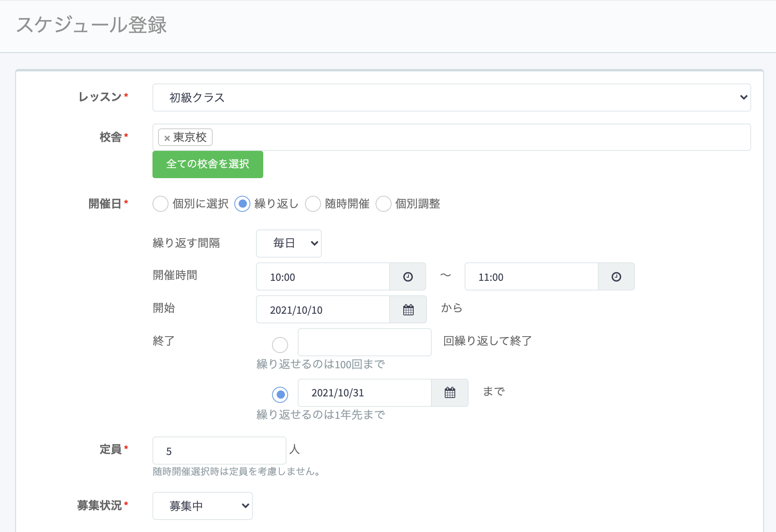Open the end time clock picker
776x532 pixels.
pyautogui.click(x=616, y=277)
